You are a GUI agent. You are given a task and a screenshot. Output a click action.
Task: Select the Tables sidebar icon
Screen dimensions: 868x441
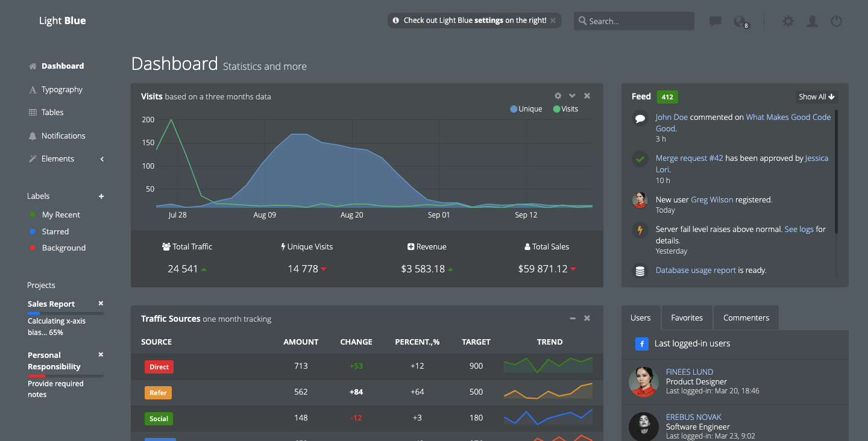pyautogui.click(x=33, y=112)
